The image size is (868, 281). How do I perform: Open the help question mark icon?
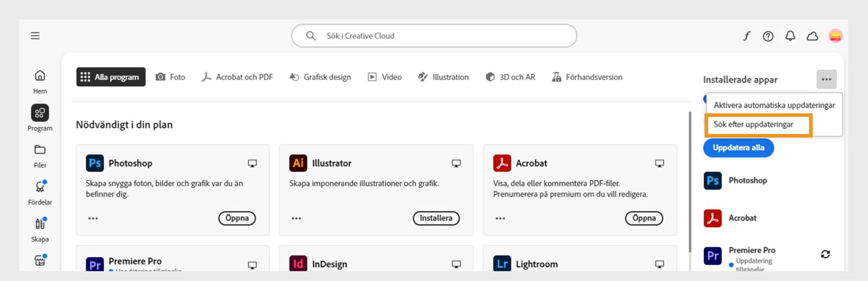768,36
